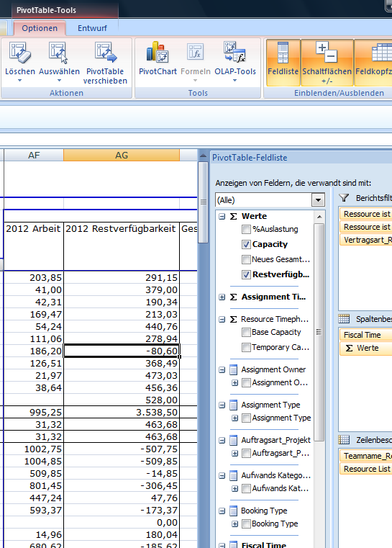The width and height of the screenshot is (392, 548).
Task: Select the 2012 Restverfügbarkeit header cell
Action: point(122,246)
